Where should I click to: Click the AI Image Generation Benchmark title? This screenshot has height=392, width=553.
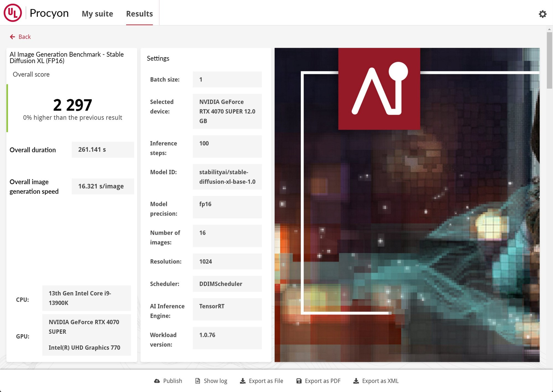(67, 58)
